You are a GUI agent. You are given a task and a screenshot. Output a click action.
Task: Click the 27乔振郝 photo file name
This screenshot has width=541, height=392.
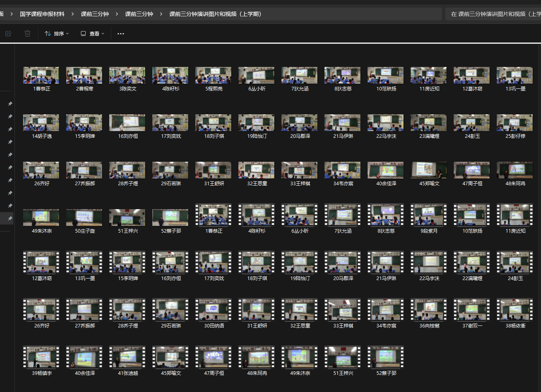pos(85,184)
